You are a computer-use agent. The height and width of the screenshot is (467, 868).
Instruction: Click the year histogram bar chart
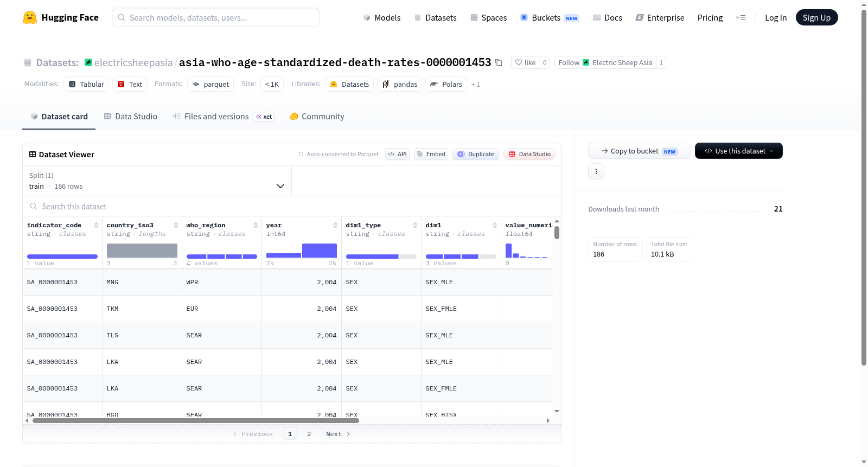pyautogui.click(x=302, y=251)
